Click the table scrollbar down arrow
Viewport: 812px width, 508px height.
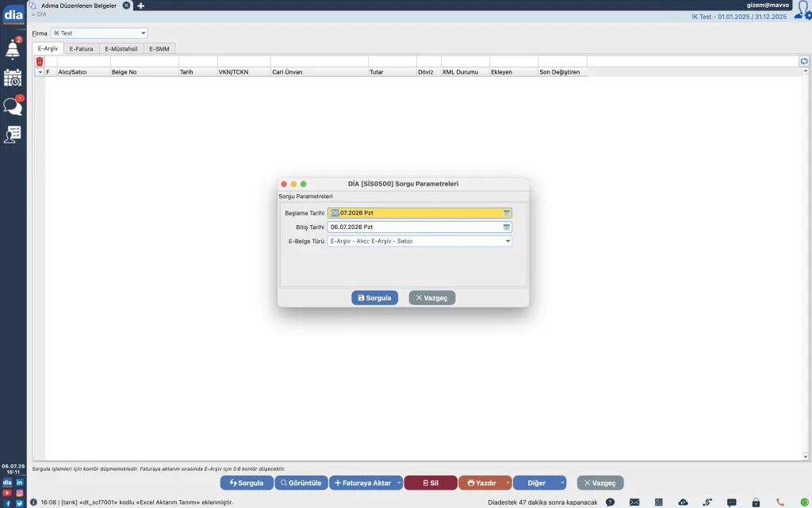pos(806,456)
